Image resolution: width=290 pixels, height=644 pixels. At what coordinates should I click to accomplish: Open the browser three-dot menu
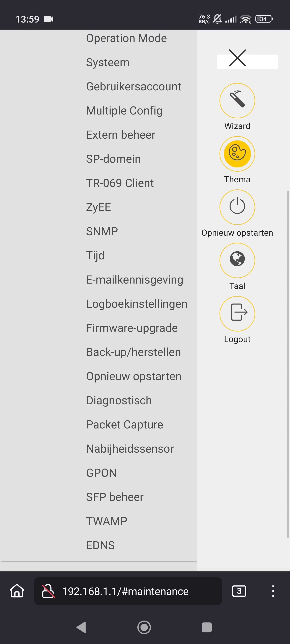tap(273, 591)
